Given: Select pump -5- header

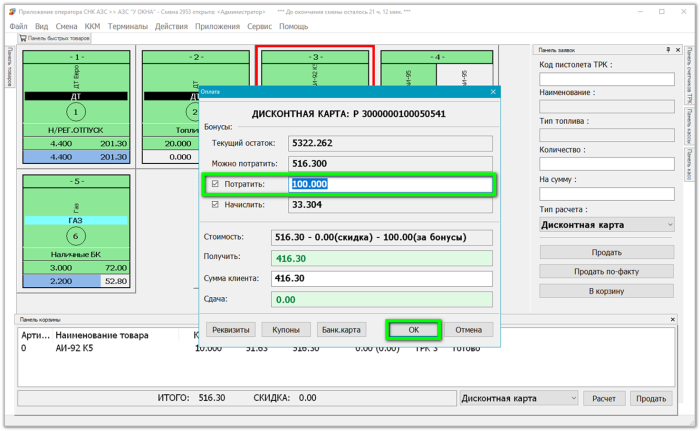Looking at the screenshot, I should [x=76, y=181].
